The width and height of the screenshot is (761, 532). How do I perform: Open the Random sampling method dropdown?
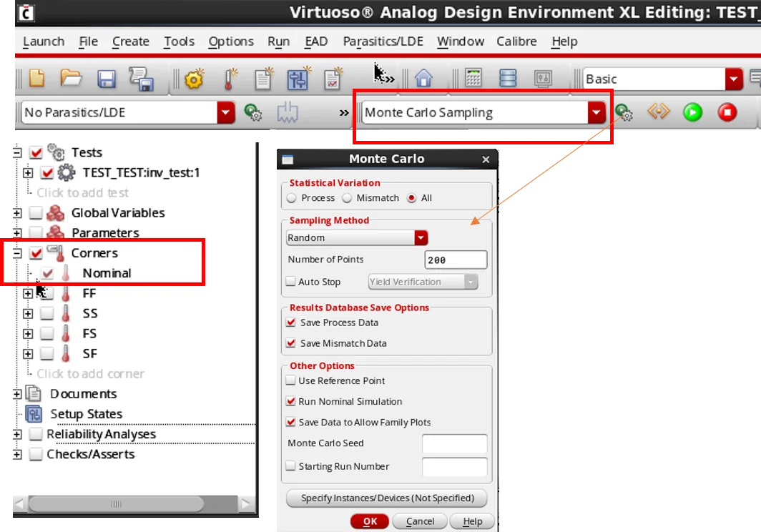(421, 238)
